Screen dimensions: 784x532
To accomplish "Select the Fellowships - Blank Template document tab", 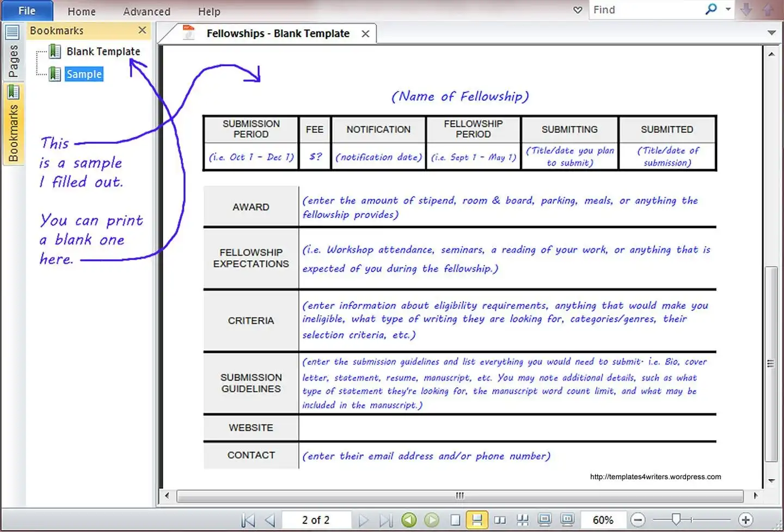I will 278,34.
